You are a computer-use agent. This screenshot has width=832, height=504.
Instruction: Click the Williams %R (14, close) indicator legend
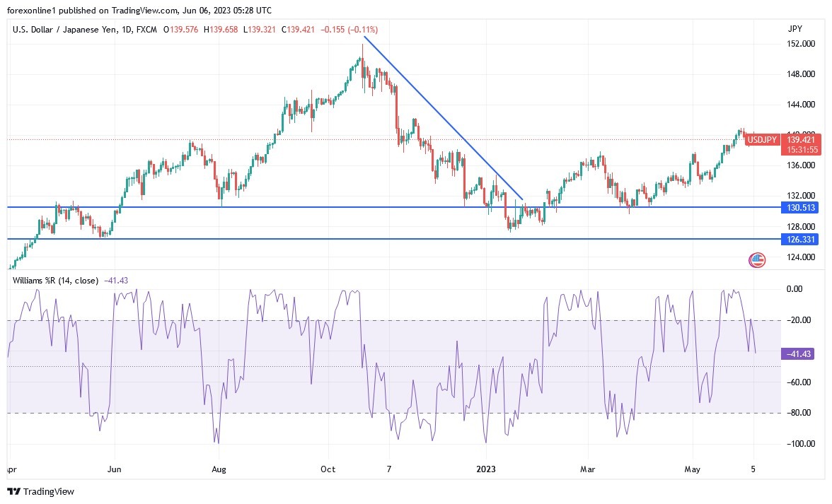[56, 281]
